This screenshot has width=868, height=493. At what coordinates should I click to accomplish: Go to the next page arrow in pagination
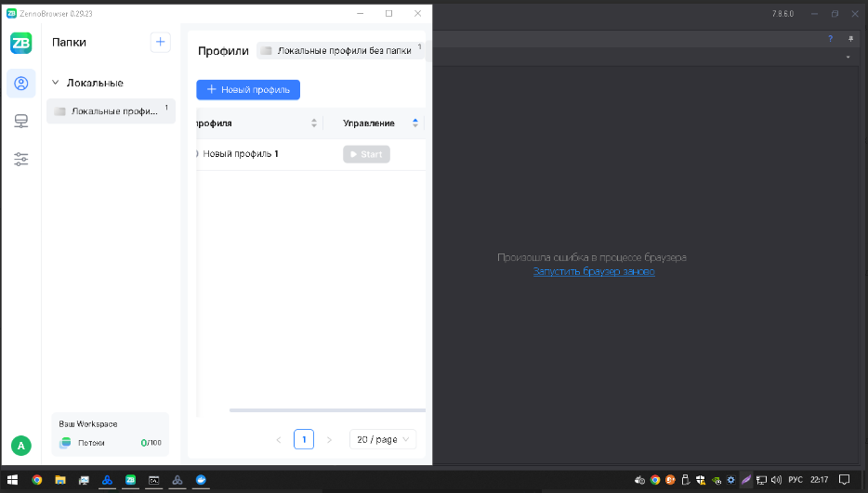[x=329, y=440]
